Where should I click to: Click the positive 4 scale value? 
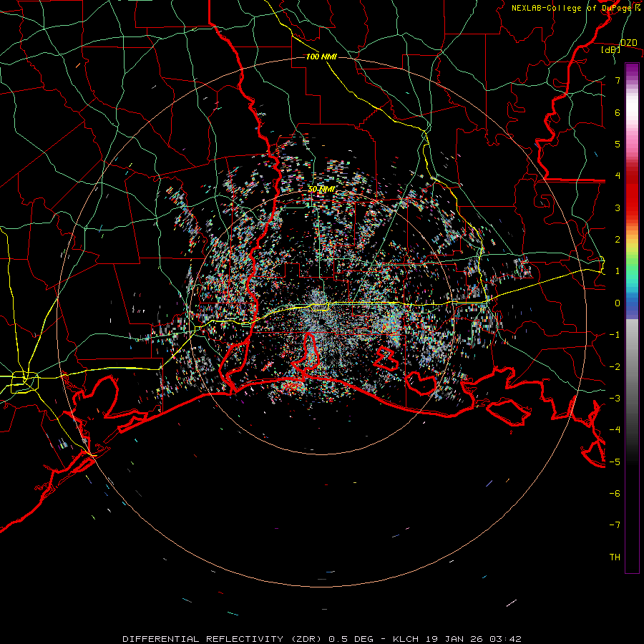pyautogui.click(x=618, y=176)
